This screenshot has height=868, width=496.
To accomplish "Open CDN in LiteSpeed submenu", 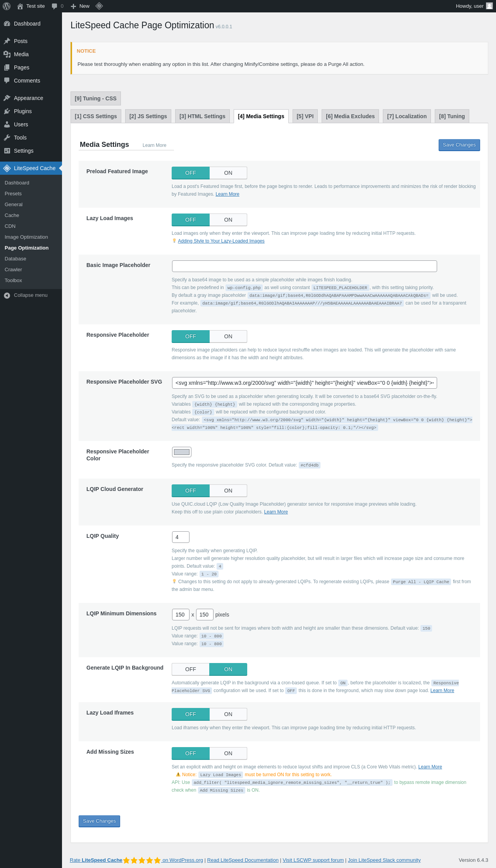I will click(x=10, y=226).
